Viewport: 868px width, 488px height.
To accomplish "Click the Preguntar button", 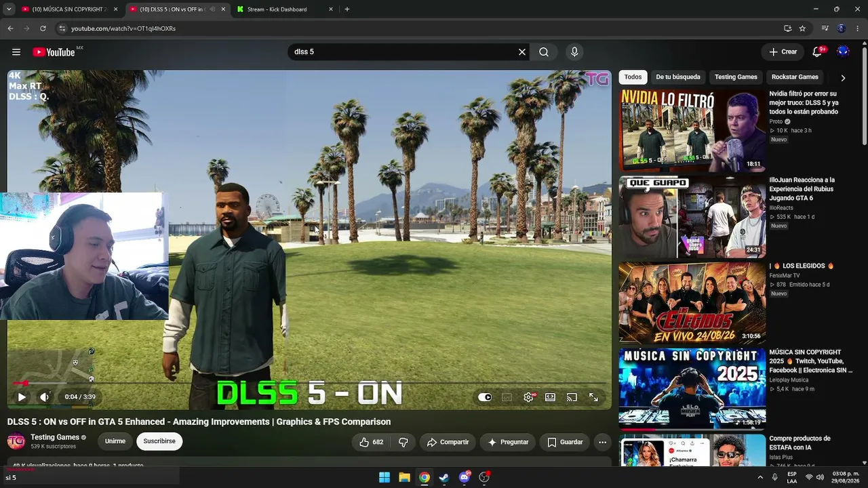I will pyautogui.click(x=508, y=442).
